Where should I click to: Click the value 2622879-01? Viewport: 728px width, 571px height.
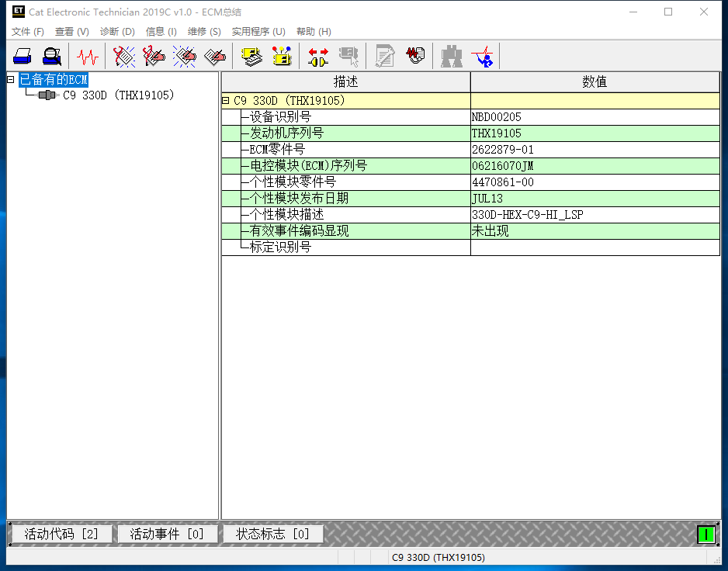click(x=503, y=150)
